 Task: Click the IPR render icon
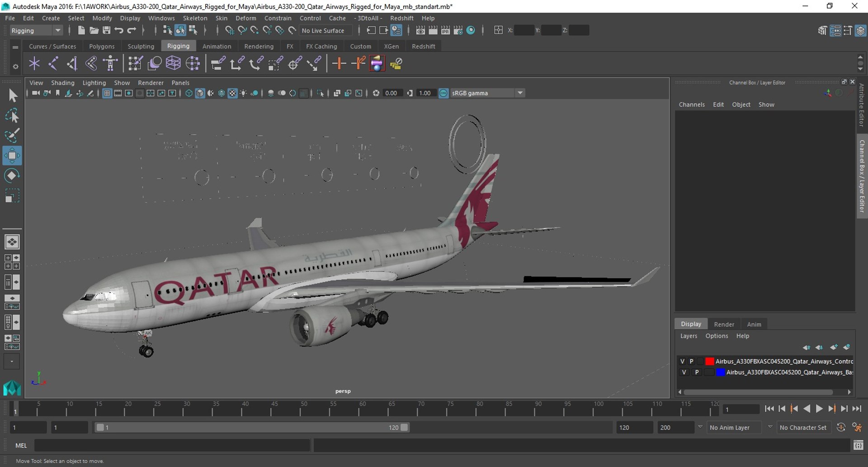click(x=445, y=30)
